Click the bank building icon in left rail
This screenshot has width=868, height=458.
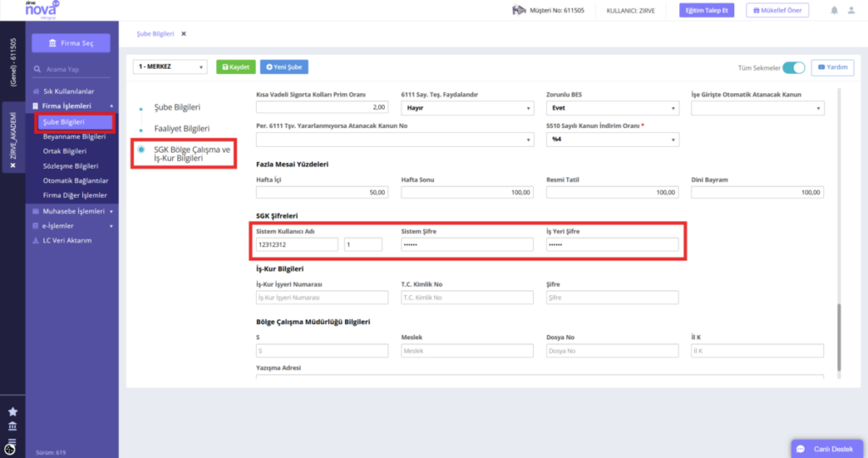(x=13, y=426)
